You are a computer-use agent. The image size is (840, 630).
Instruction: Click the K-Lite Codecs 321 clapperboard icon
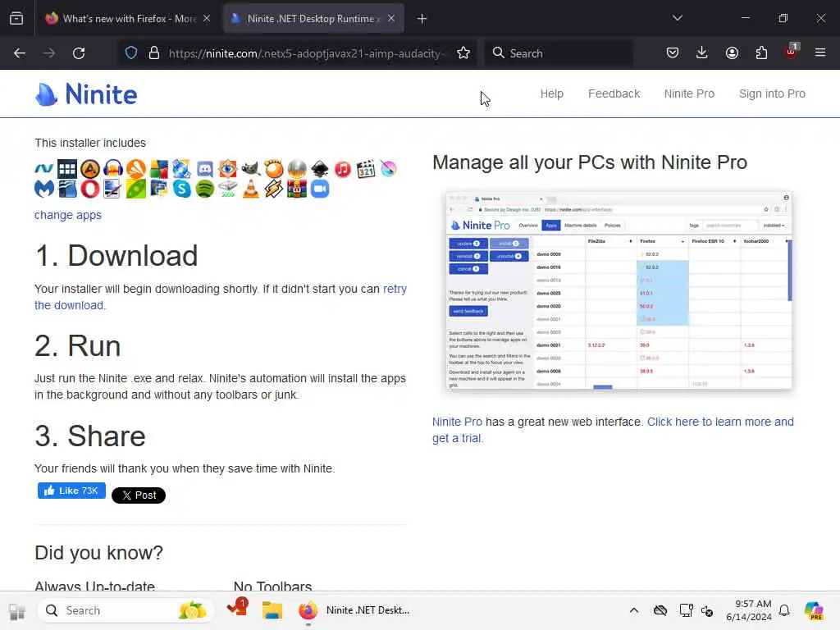tap(366, 169)
